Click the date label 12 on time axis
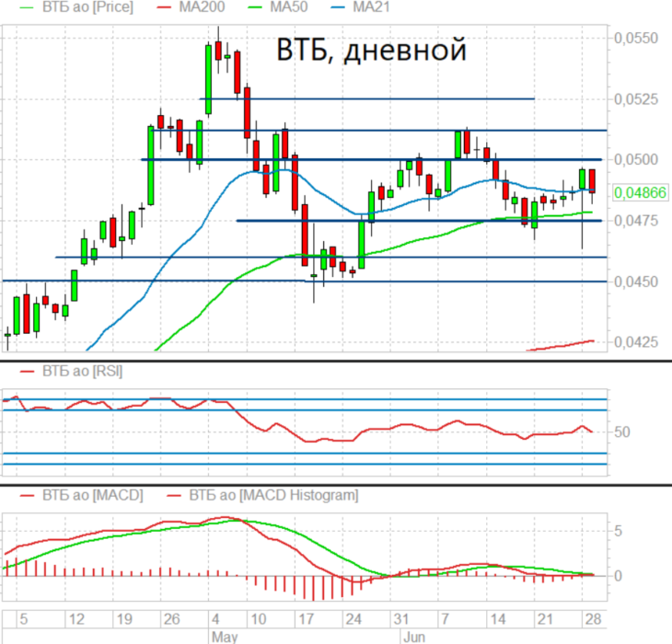Screen dimensions: 672x644 pyautogui.click(x=76, y=619)
